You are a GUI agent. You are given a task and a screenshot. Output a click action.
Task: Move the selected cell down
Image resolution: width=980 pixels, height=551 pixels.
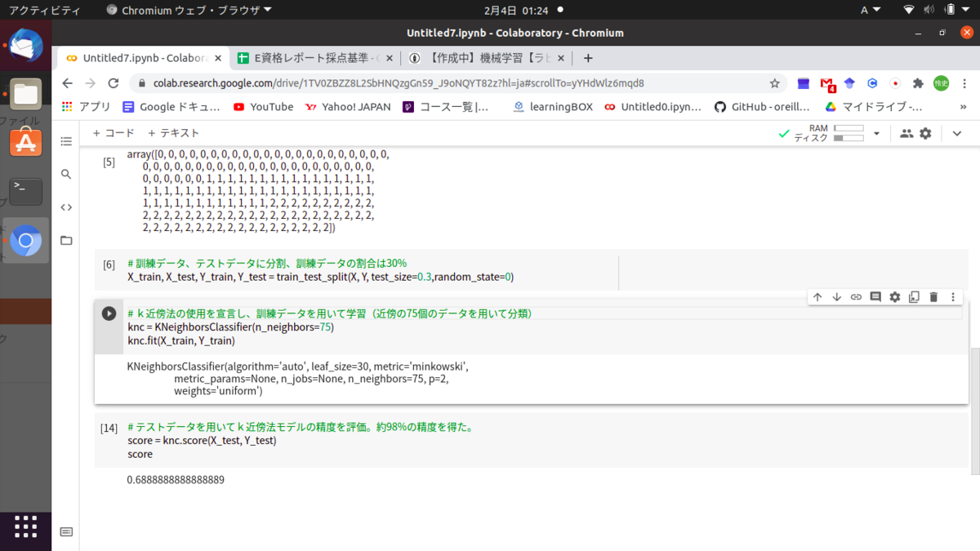[x=836, y=297]
